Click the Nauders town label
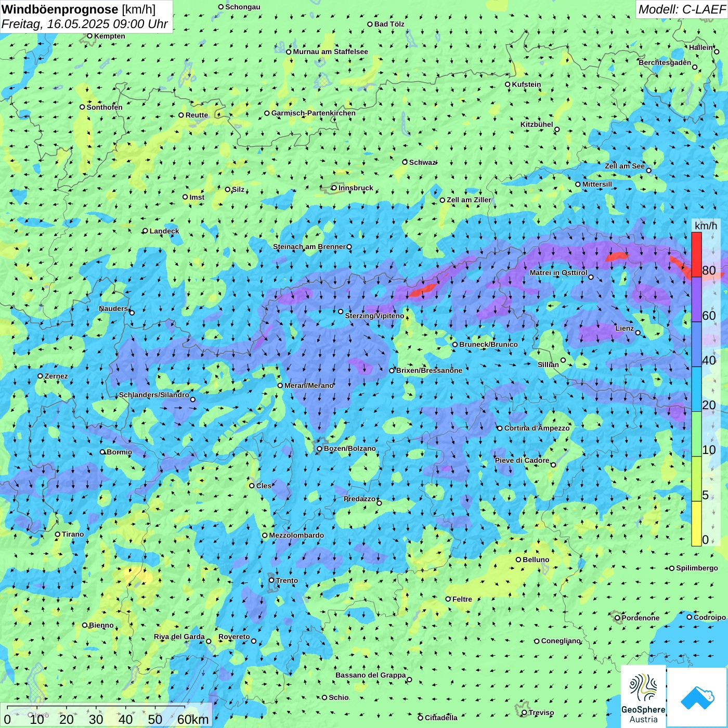Image resolution: width=728 pixels, height=728 pixels. pos(113,308)
